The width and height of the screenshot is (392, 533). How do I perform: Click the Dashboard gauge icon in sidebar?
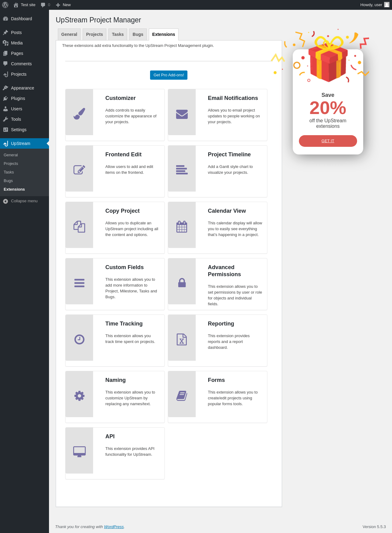(x=6, y=19)
